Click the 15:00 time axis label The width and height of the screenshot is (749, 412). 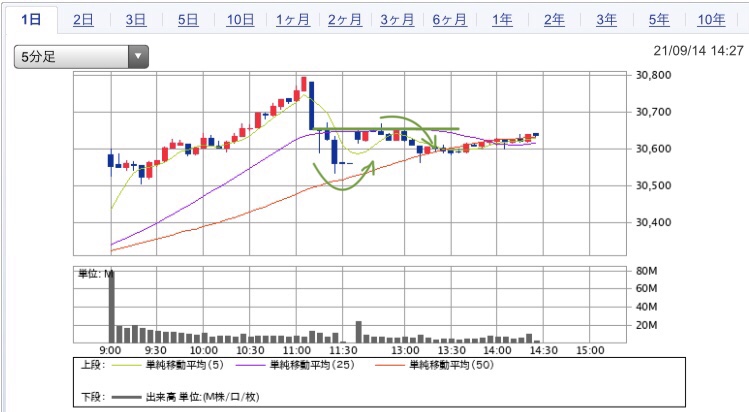(590, 350)
